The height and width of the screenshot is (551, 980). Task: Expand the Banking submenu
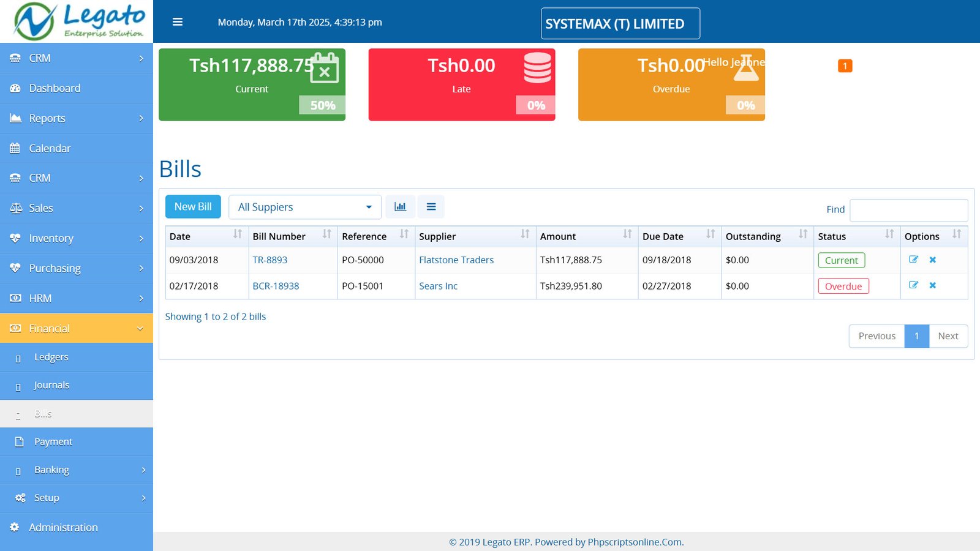pos(77,470)
